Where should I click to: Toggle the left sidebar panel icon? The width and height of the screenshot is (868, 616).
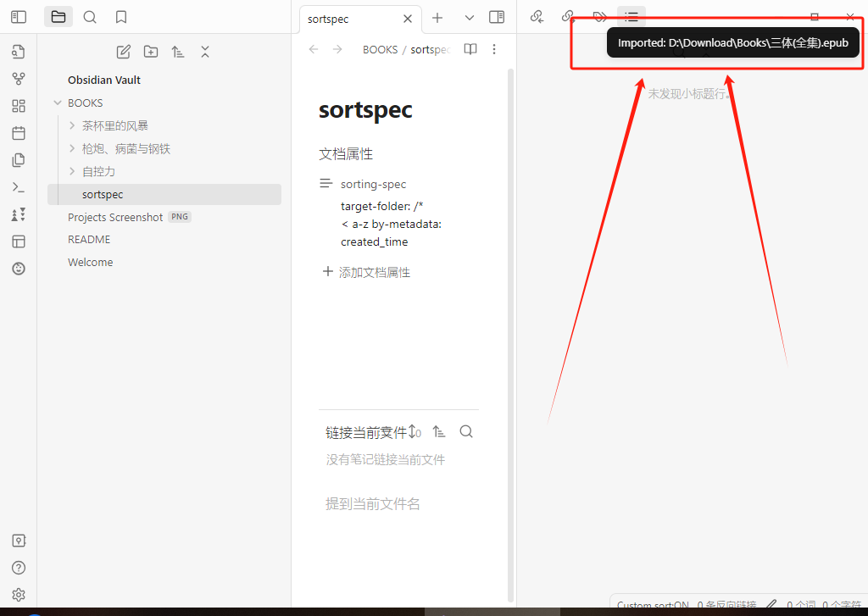[x=19, y=17]
